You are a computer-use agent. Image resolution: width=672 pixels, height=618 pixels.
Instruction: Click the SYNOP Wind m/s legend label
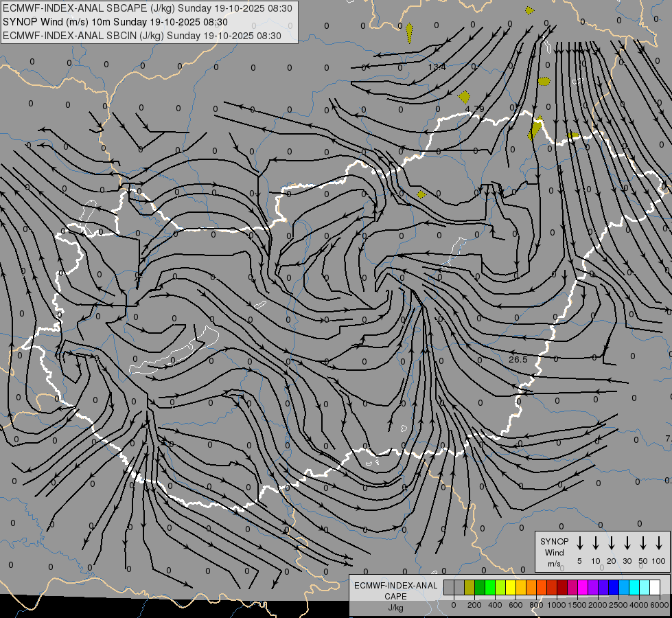(x=555, y=552)
